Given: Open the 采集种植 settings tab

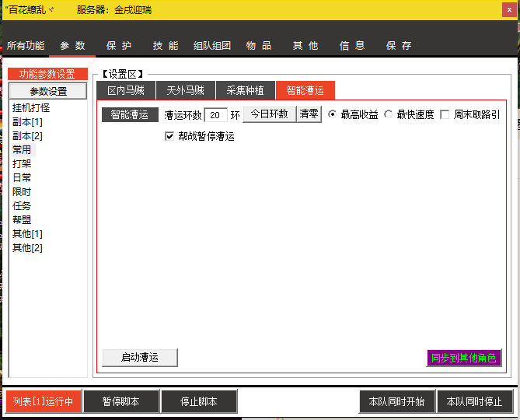Looking at the screenshot, I should point(246,90).
